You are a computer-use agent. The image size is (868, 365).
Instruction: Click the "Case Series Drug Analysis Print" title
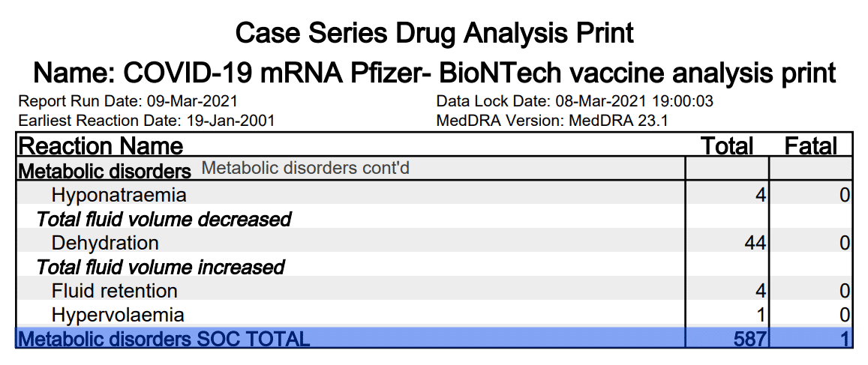point(434,32)
